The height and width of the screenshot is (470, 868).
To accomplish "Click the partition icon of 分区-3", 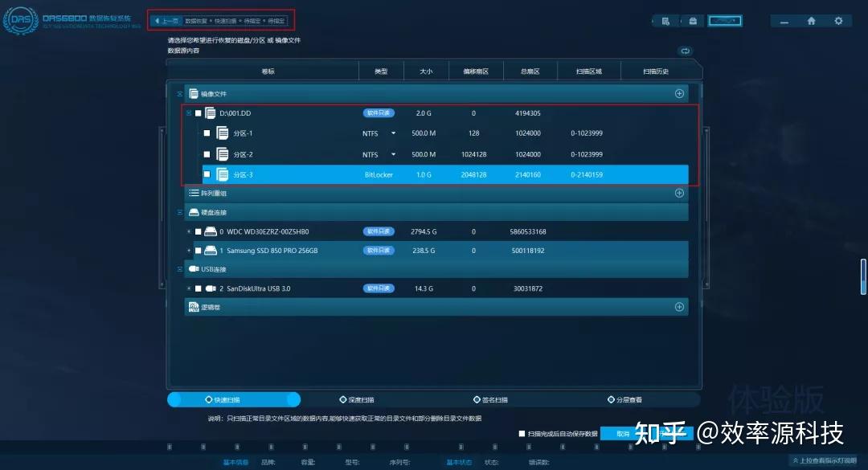I will 223,175.
